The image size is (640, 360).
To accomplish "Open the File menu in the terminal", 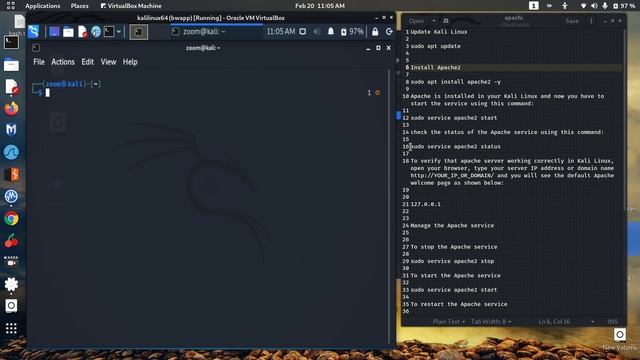I will point(39,62).
